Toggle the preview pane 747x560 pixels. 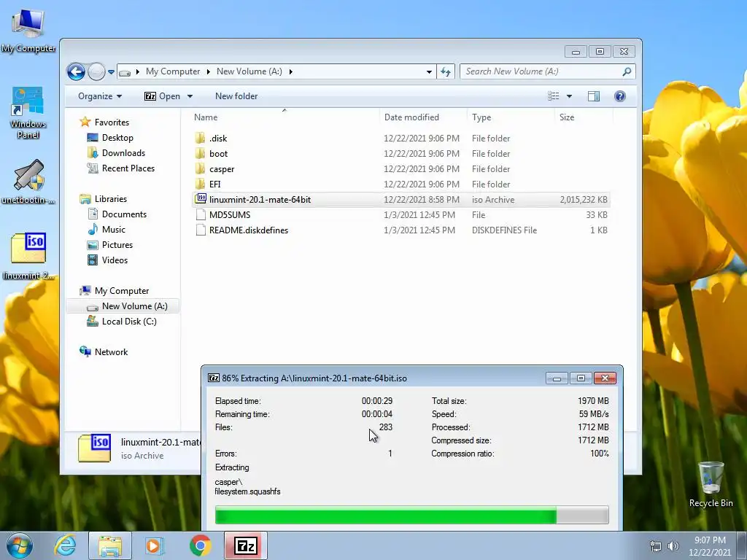point(594,96)
